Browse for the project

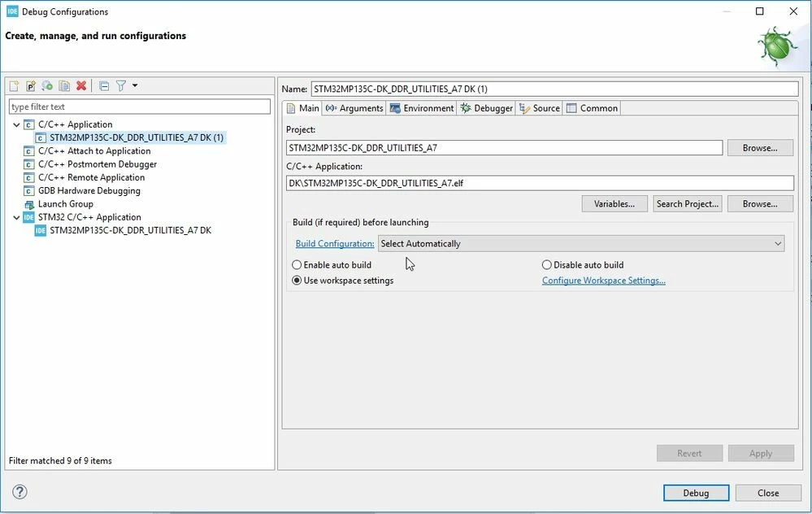click(x=760, y=148)
